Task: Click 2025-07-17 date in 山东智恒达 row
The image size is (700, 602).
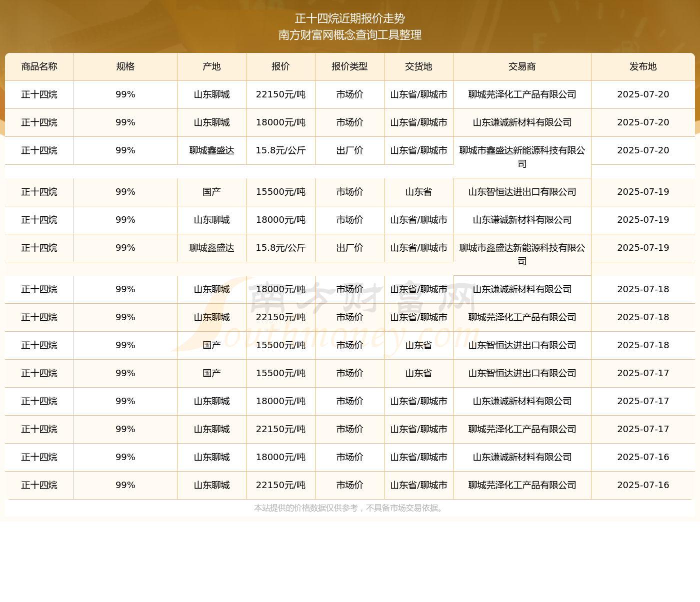Action: click(643, 373)
